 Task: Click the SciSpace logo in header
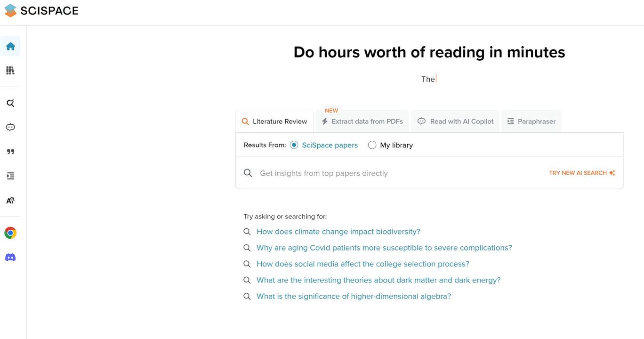(41, 10)
